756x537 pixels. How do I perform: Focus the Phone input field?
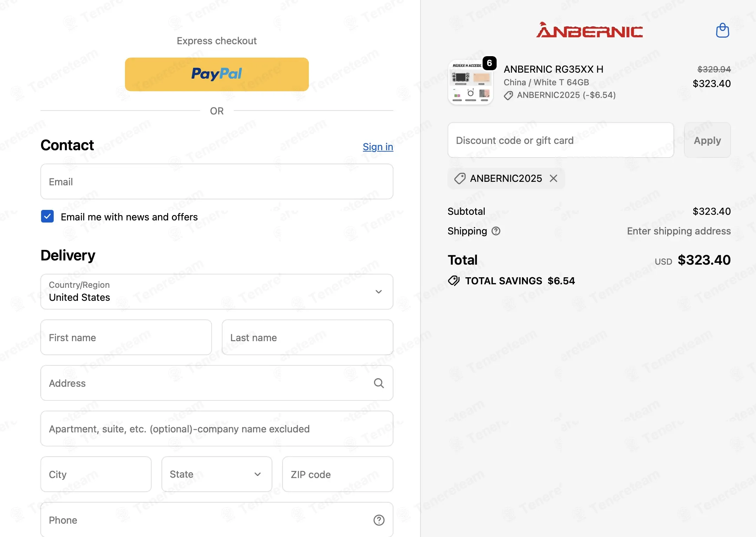[x=217, y=520]
